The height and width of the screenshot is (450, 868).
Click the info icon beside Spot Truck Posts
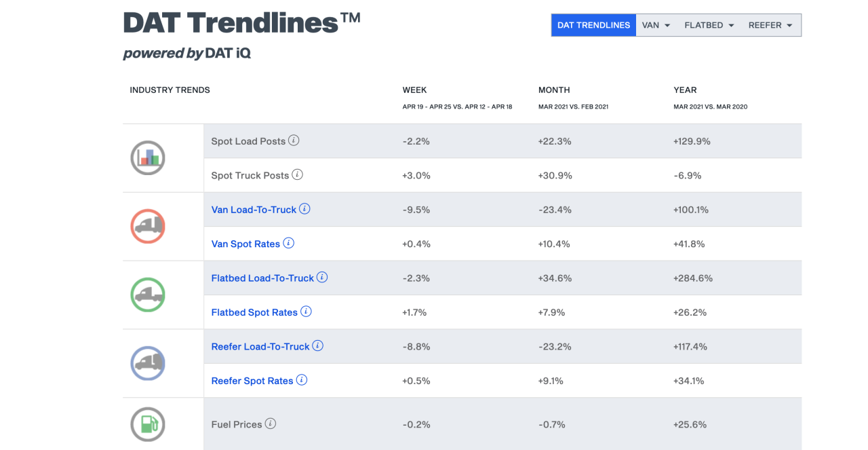click(297, 174)
